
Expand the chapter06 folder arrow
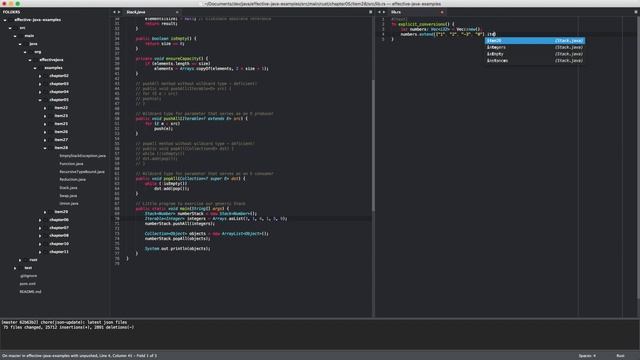click(x=40, y=220)
